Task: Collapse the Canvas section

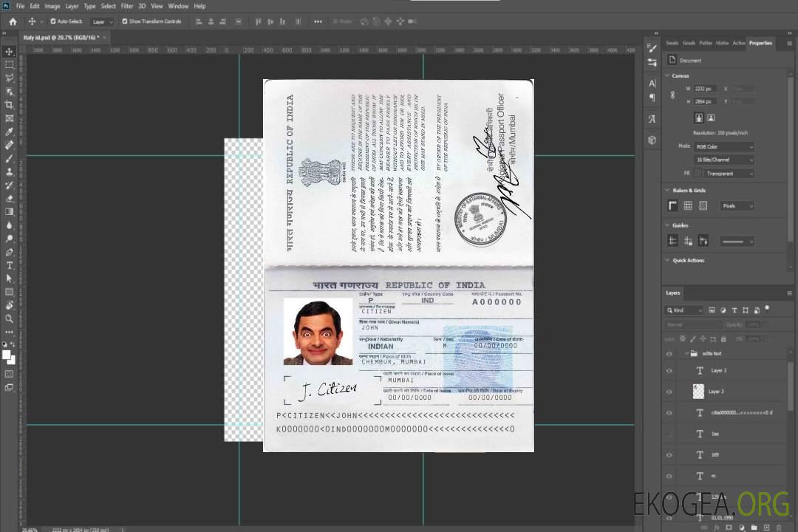Action: coord(667,76)
